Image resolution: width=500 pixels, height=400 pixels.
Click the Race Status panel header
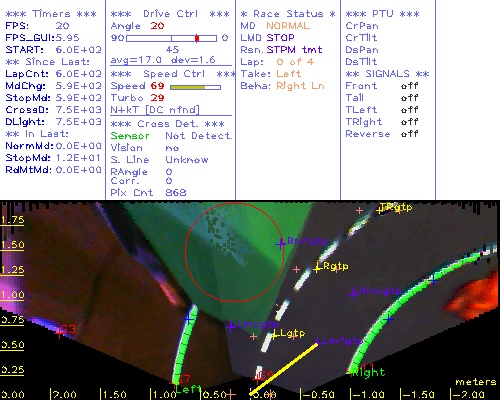coord(288,14)
